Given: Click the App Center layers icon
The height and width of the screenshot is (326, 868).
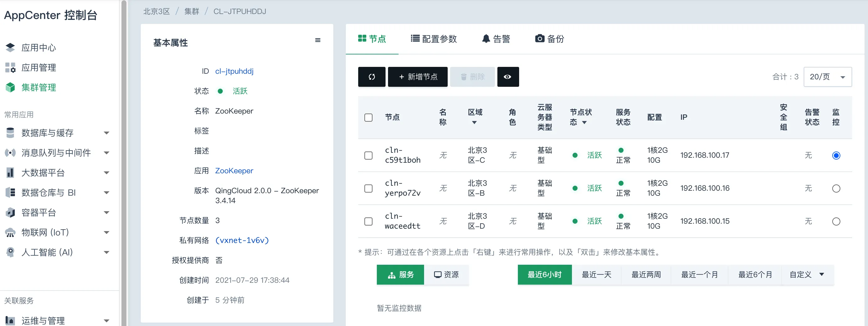Looking at the screenshot, I should click(11, 48).
